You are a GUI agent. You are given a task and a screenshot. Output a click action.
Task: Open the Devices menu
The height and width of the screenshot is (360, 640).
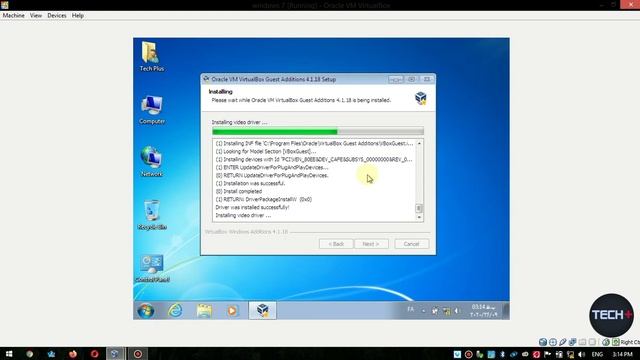(x=57, y=16)
